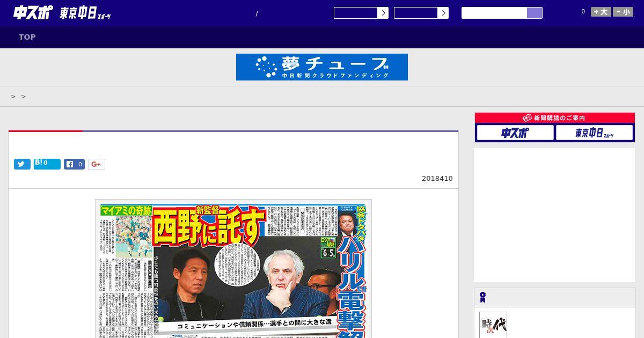Image resolution: width=644 pixels, height=338 pixels.
Task: Click the arrow of second header dropdown
Action: (x=443, y=13)
